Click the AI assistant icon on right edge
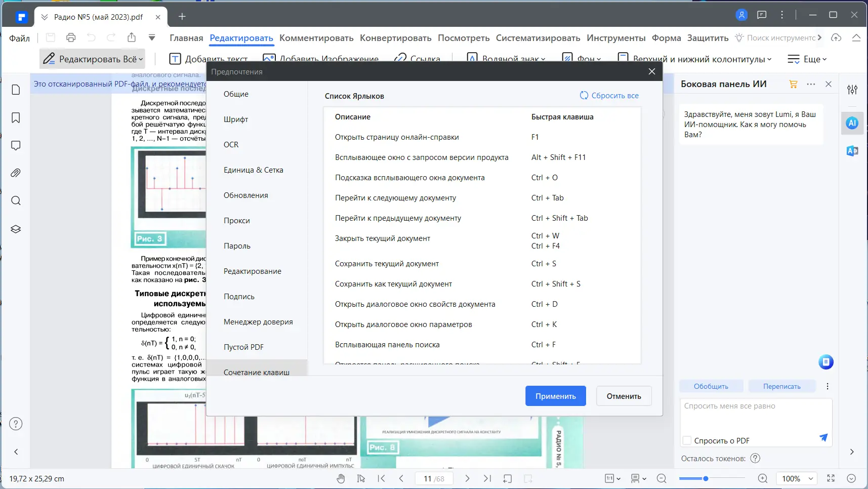This screenshot has width=868, height=489. tap(852, 123)
